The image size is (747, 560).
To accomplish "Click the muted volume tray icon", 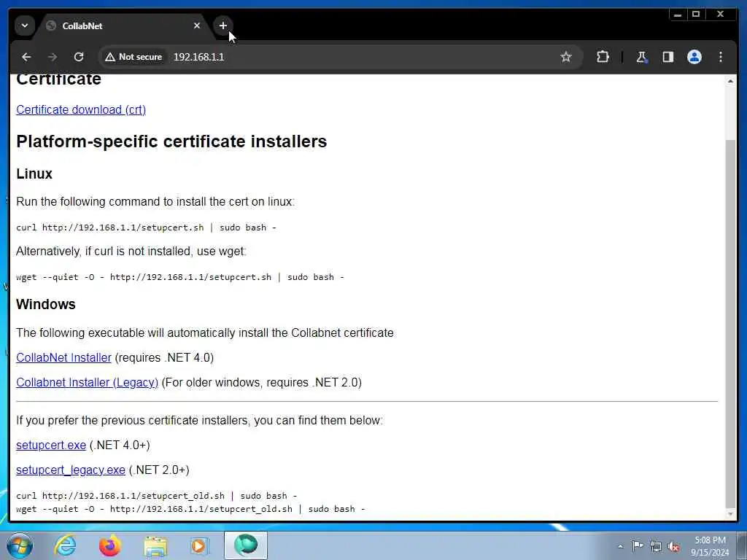I will (673, 546).
